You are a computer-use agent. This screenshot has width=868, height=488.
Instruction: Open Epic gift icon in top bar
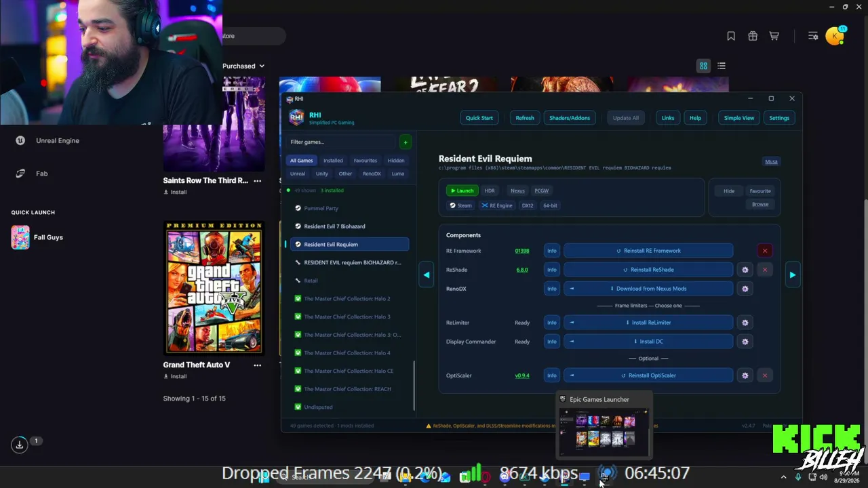click(753, 36)
